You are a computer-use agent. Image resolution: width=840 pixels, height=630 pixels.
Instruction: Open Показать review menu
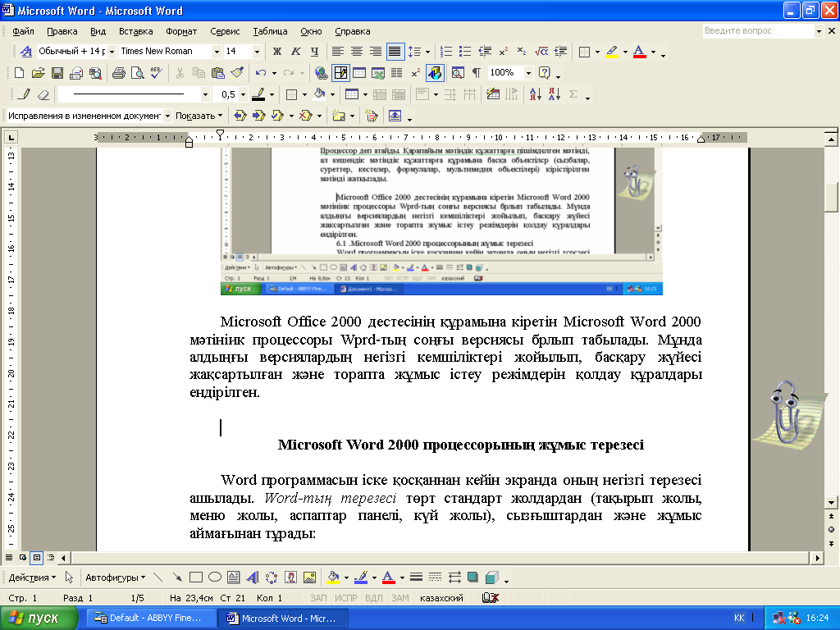199,116
